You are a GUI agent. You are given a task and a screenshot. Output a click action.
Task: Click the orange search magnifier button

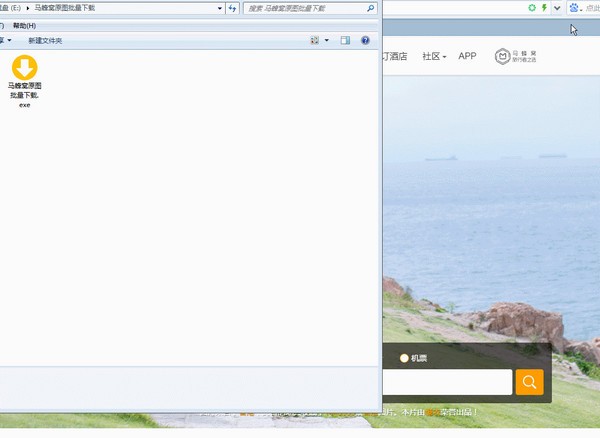tap(529, 382)
